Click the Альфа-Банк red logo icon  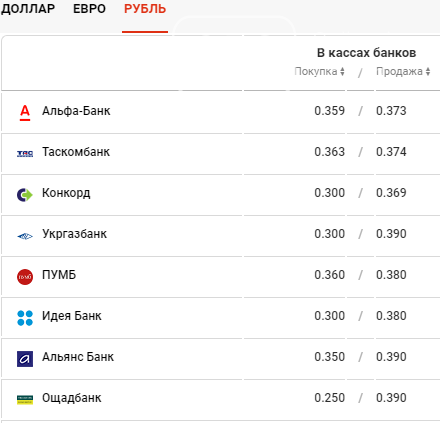[25, 113]
